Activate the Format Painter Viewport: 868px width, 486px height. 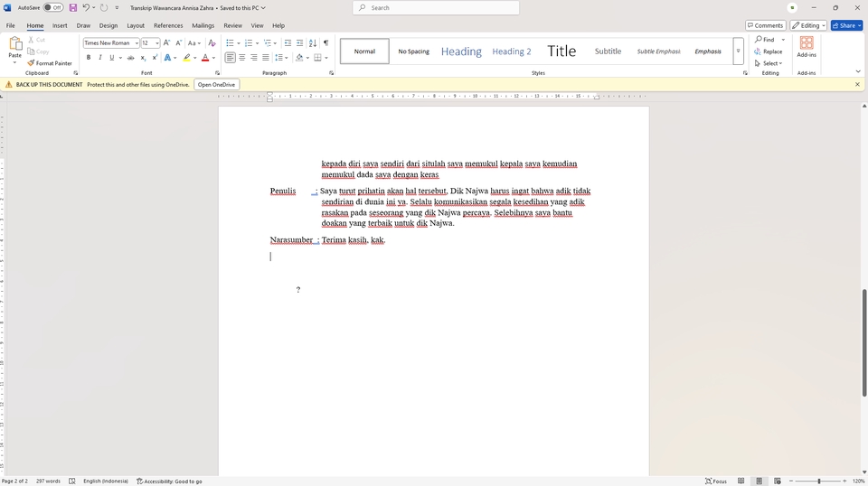point(50,63)
